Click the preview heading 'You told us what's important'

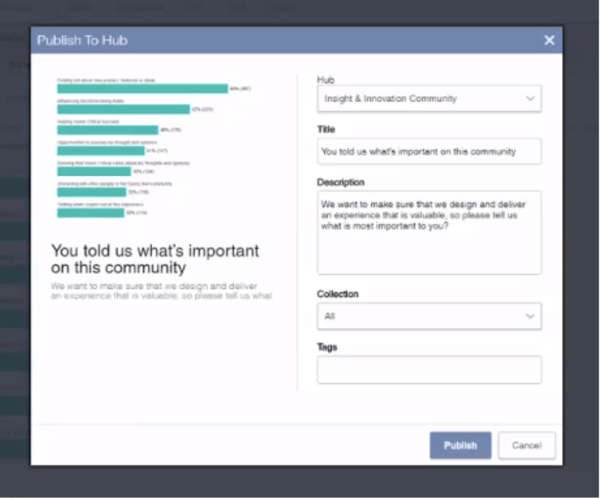[x=155, y=258]
